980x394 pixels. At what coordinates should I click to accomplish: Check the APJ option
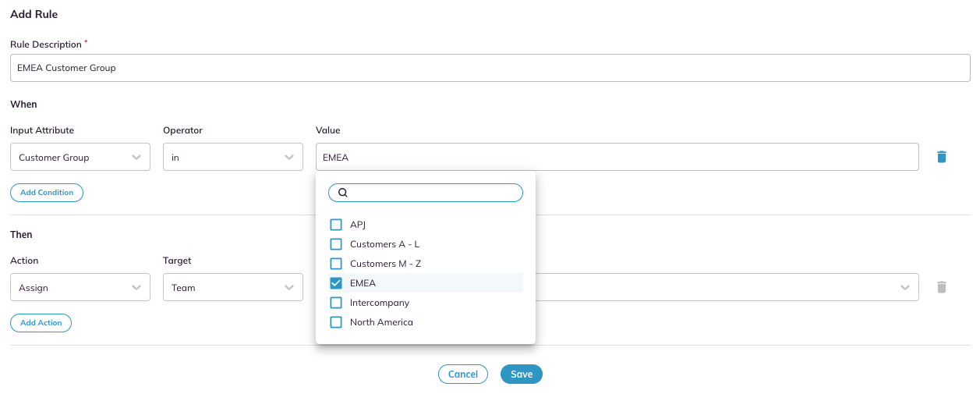[x=336, y=225]
